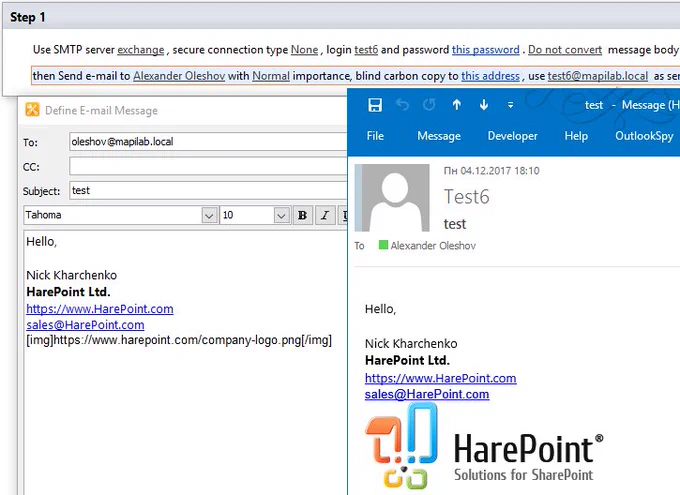
Task: Click the Subject field containing test
Action: 208,190
